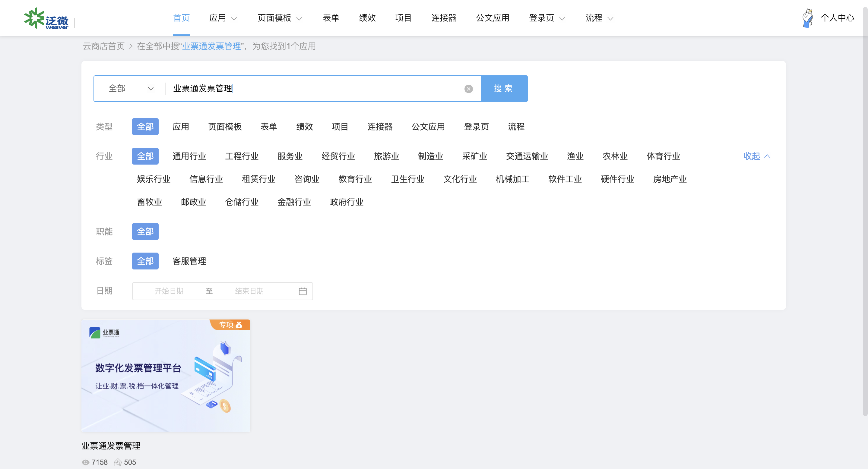Expand the 登录页 navigation dropdown
Viewport: 868px width, 469px height.
coord(546,18)
